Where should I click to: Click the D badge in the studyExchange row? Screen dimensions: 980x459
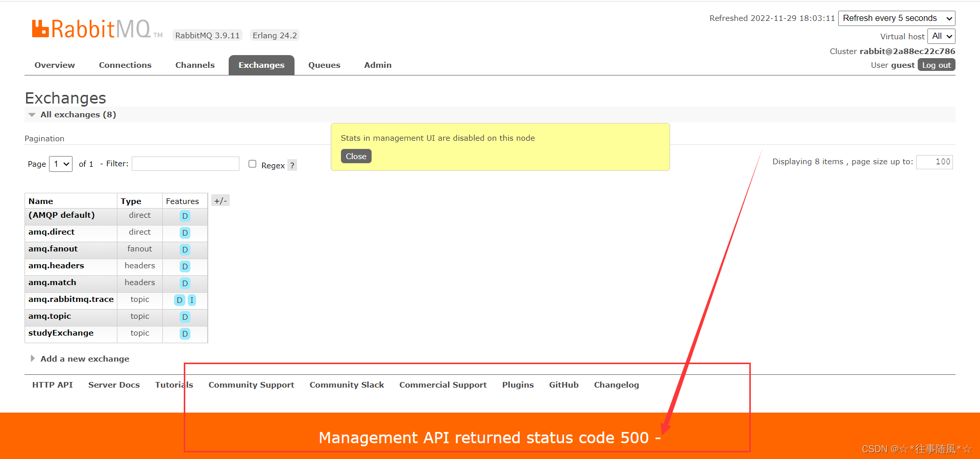click(x=185, y=334)
